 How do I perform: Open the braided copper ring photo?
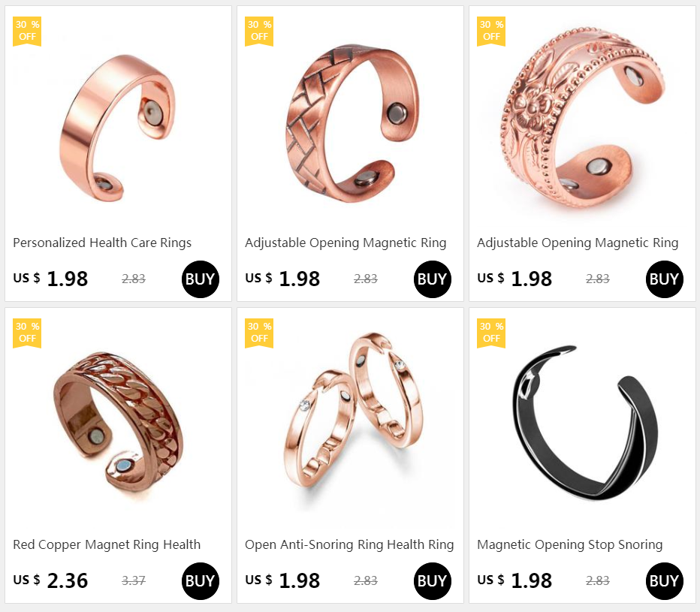pyautogui.click(x=352, y=122)
